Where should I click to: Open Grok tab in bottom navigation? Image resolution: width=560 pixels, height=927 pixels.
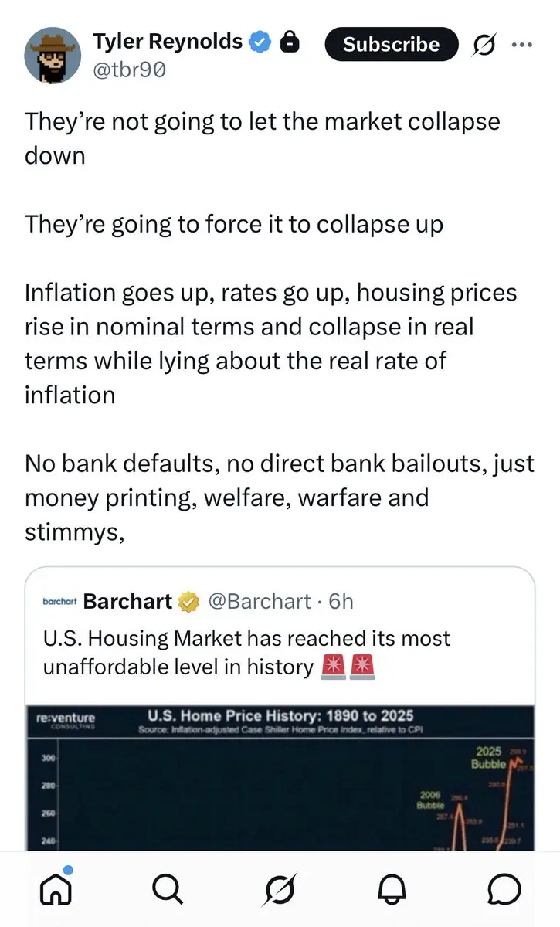(280, 890)
